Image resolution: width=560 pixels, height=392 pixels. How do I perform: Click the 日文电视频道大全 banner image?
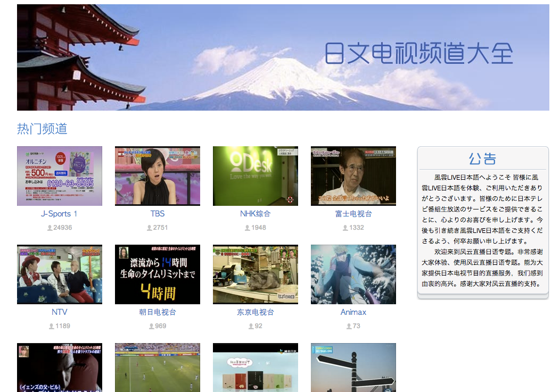[x=283, y=57]
